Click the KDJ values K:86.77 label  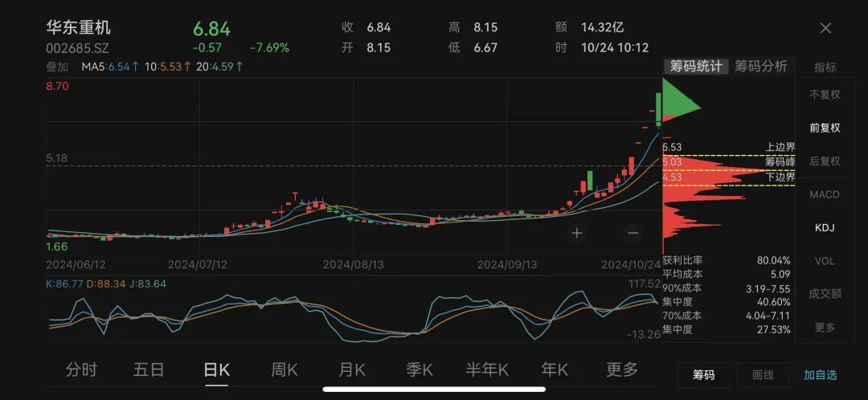[x=64, y=284]
